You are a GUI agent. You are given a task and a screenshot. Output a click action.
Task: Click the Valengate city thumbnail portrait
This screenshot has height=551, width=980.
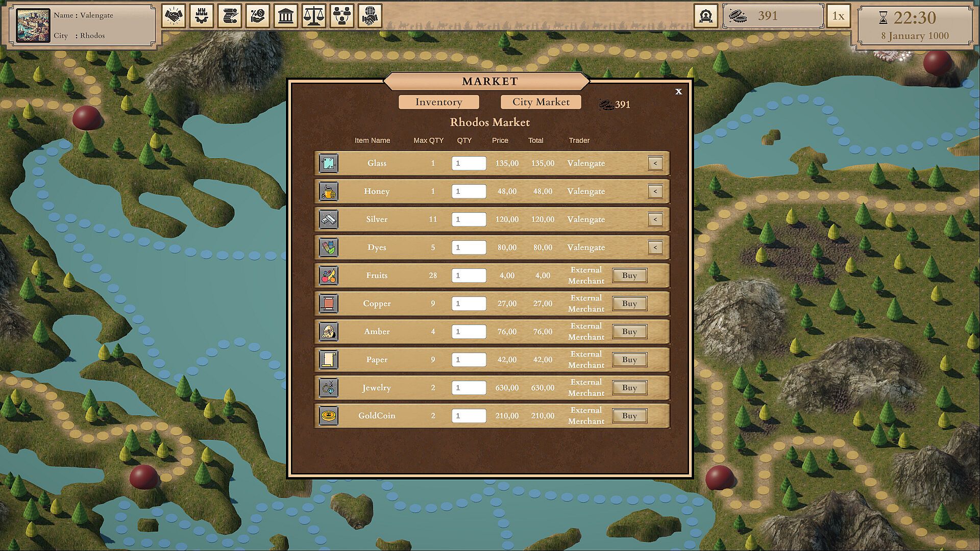(x=33, y=25)
